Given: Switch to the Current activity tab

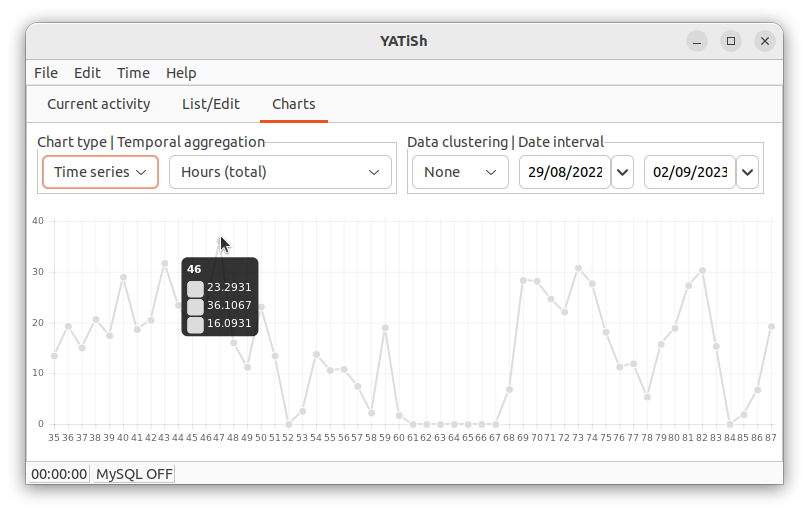Looking at the screenshot, I should tap(99, 104).
